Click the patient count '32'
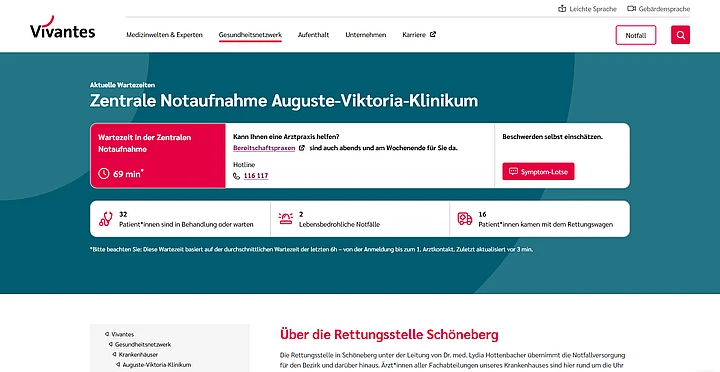This screenshot has height=372, width=720. (123, 214)
